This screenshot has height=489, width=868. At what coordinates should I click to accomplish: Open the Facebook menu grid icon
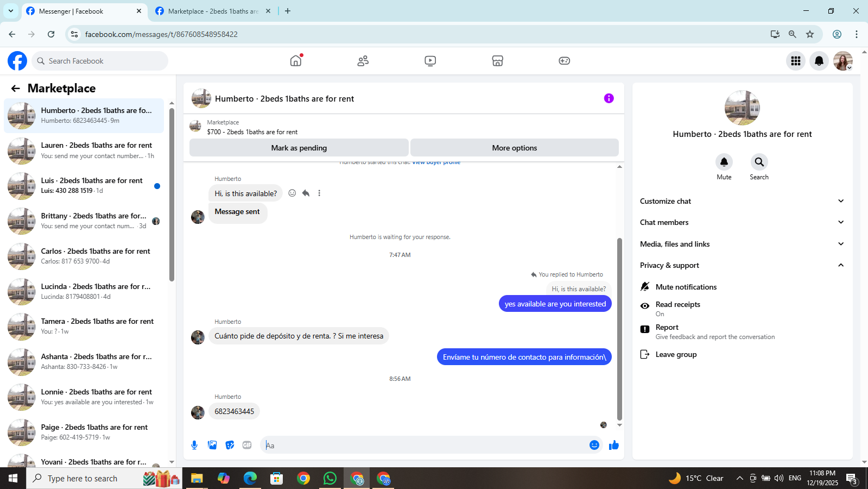tap(796, 61)
